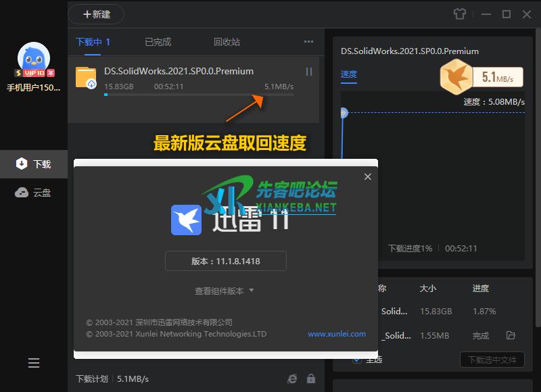Select 云盘 in the left sidebar

tap(34, 193)
